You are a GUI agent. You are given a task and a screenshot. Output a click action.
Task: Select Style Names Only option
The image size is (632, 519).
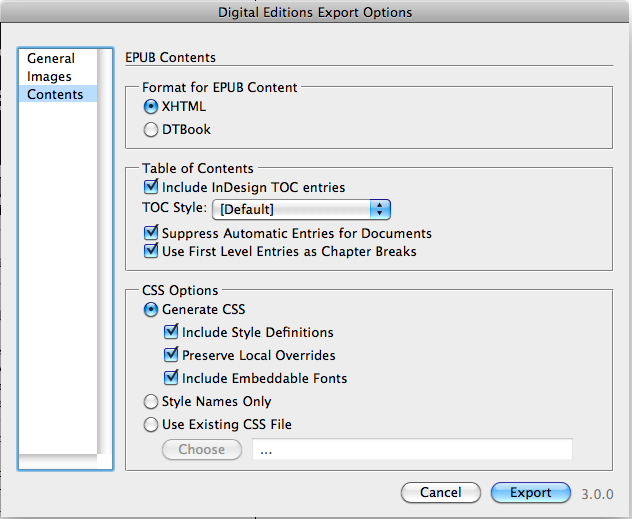(x=151, y=401)
